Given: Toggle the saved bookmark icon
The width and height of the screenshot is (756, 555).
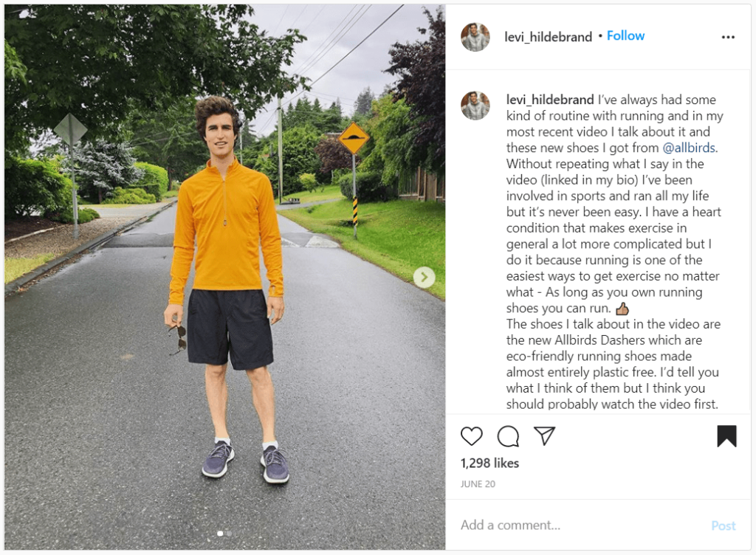Looking at the screenshot, I should 726,436.
